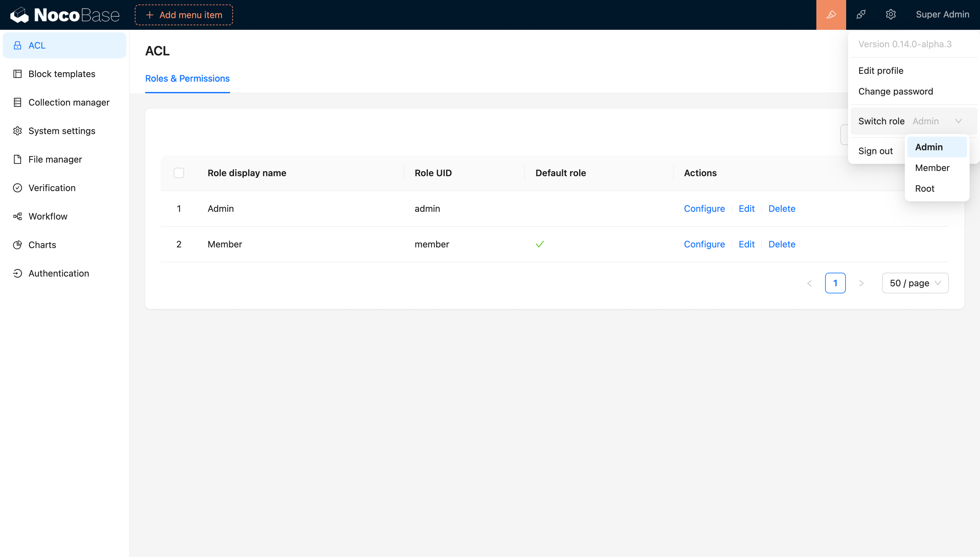Go to Collection manager in sidebar
980x557 pixels.
pos(69,102)
